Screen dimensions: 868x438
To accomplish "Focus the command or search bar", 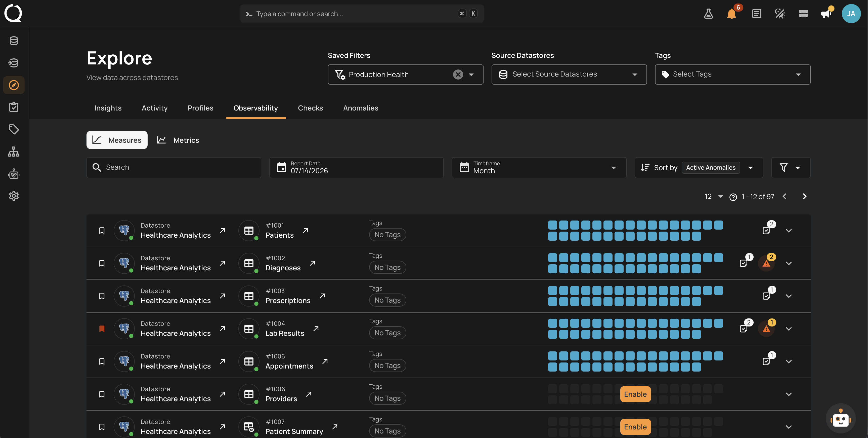I will pyautogui.click(x=362, y=14).
